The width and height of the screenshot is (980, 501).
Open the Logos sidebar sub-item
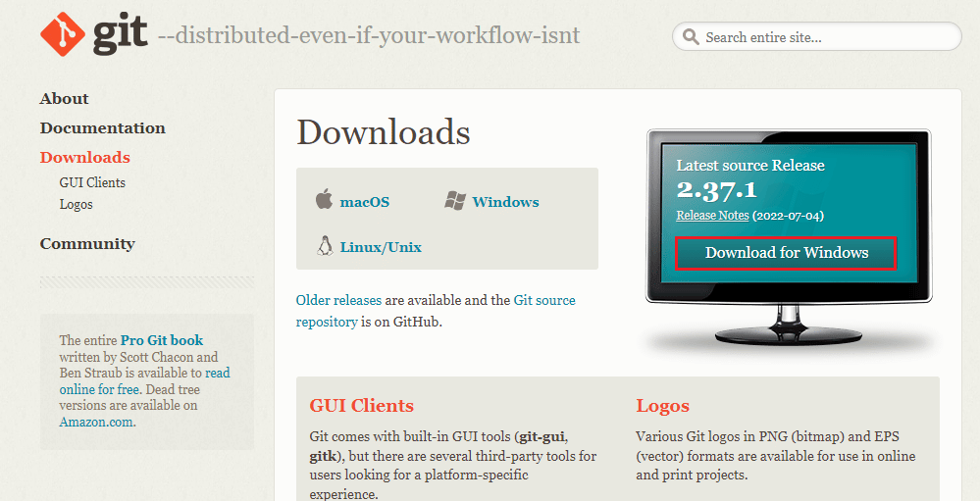click(x=77, y=204)
